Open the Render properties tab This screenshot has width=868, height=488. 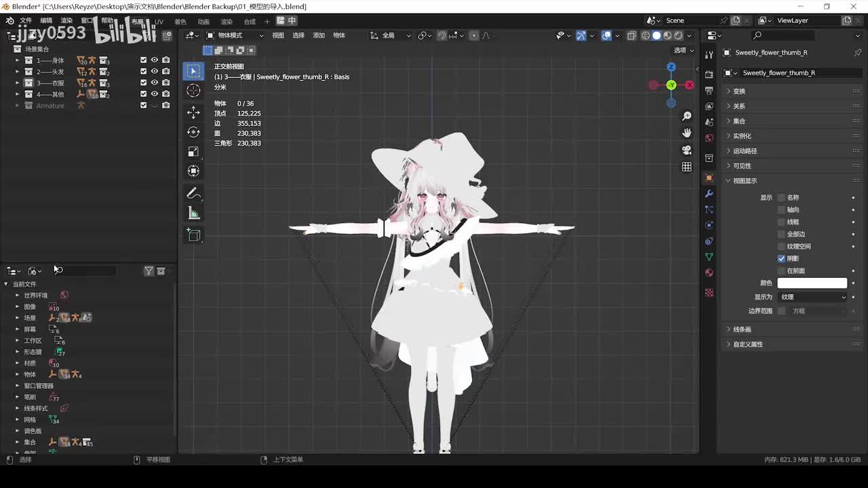pos(709,74)
